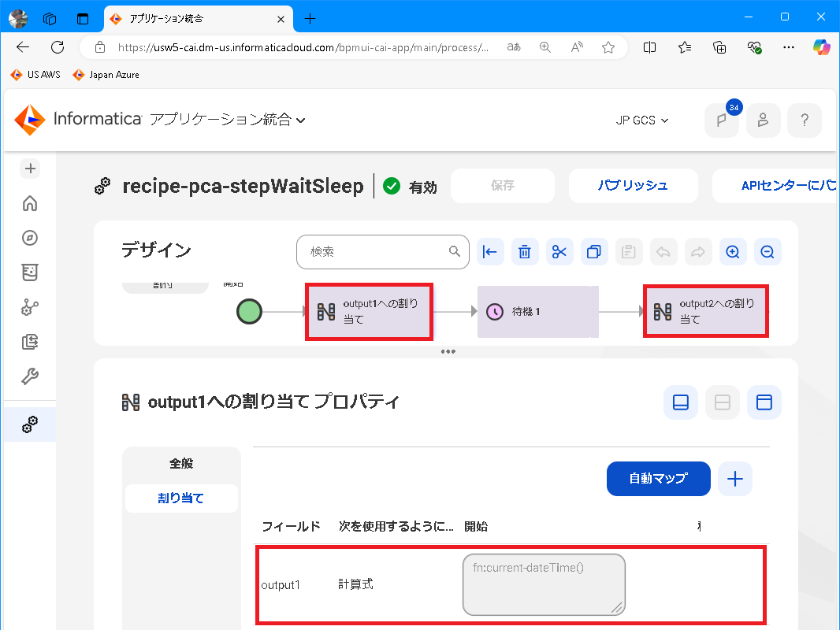Expand the Informatica service switcher chevron

tap(301, 120)
